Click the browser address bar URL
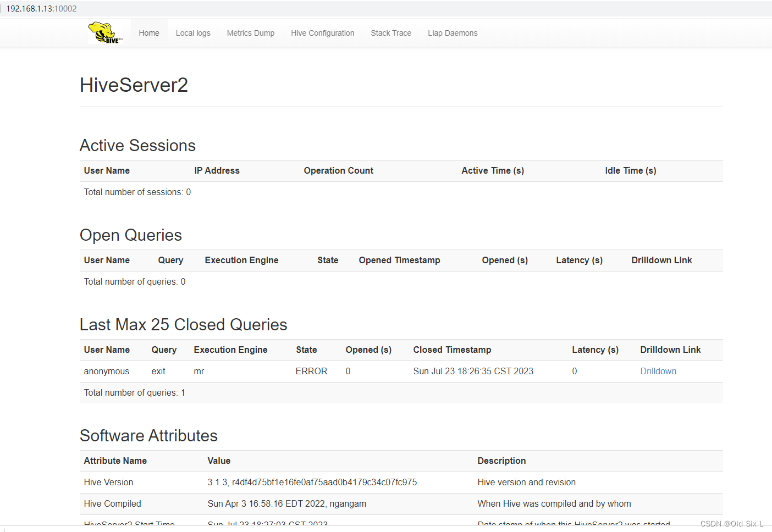Screen dimensions: 772x532 click(x=41, y=9)
